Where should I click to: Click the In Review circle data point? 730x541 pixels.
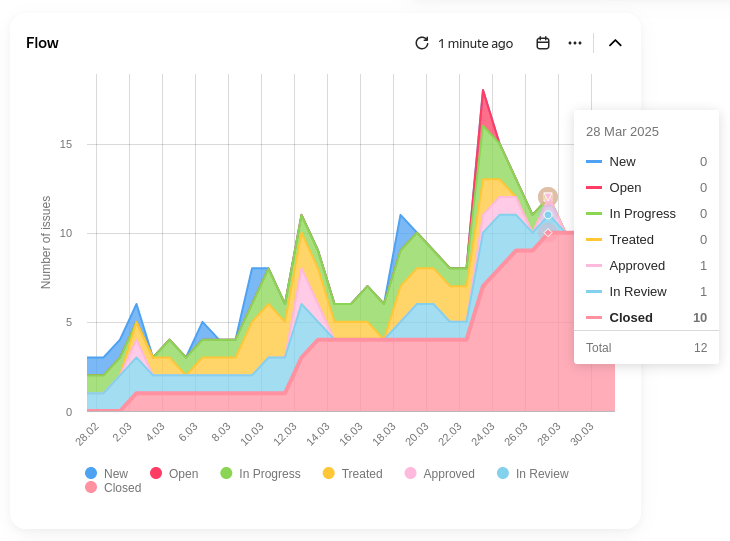click(548, 215)
